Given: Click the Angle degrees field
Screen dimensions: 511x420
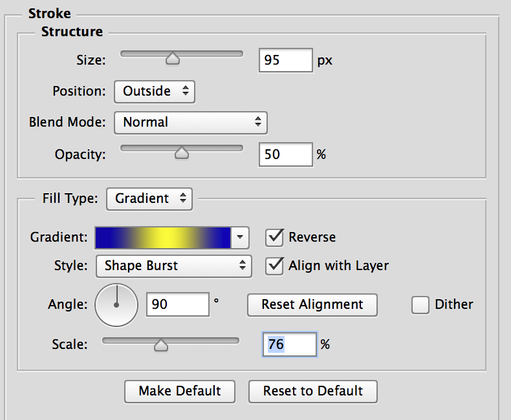Looking at the screenshot, I should [x=178, y=304].
